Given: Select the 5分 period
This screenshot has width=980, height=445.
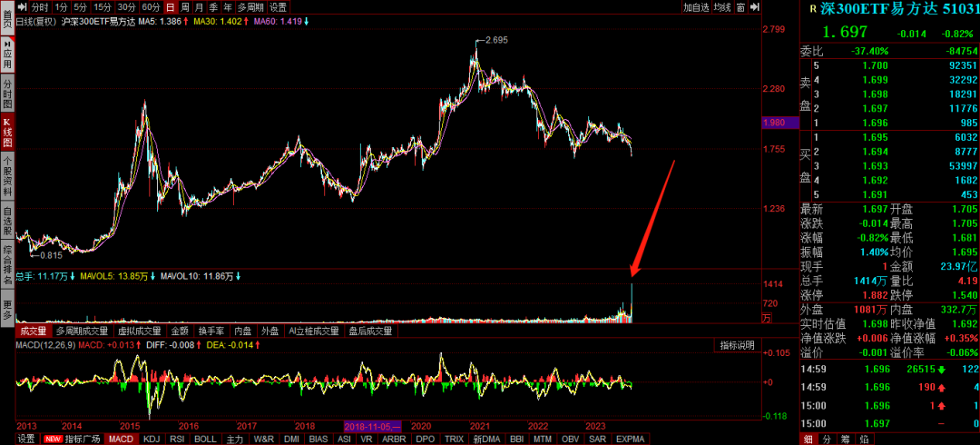Looking at the screenshot, I should (80, 7).
